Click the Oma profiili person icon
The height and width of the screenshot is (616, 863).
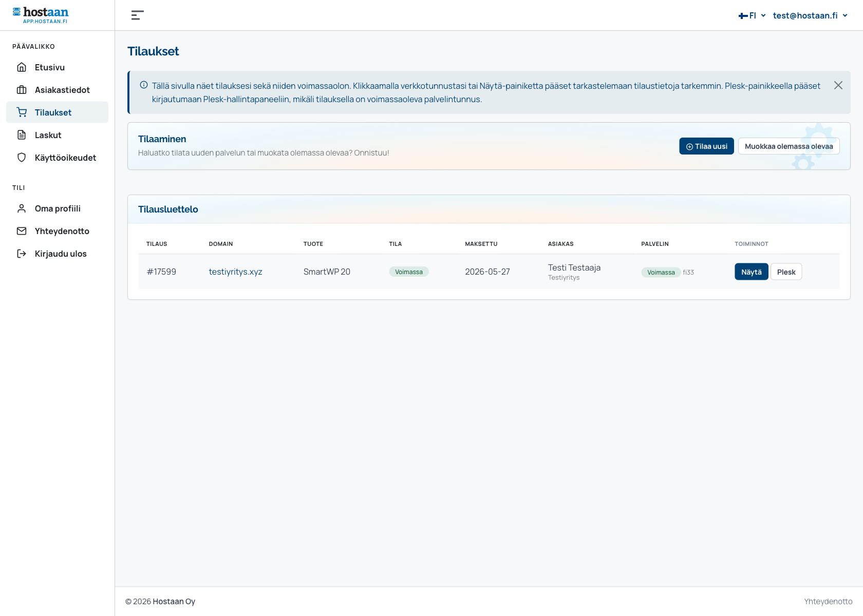tap(22, 208)
